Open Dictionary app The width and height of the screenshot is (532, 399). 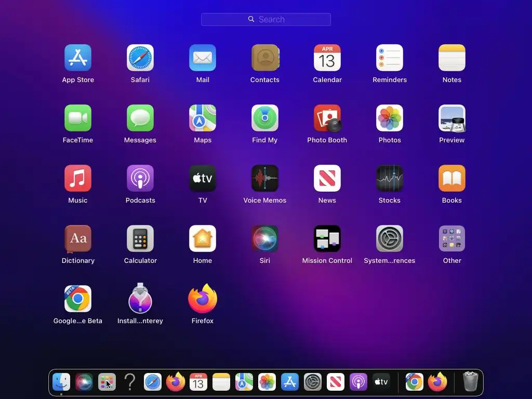click(x=78, y=238)
